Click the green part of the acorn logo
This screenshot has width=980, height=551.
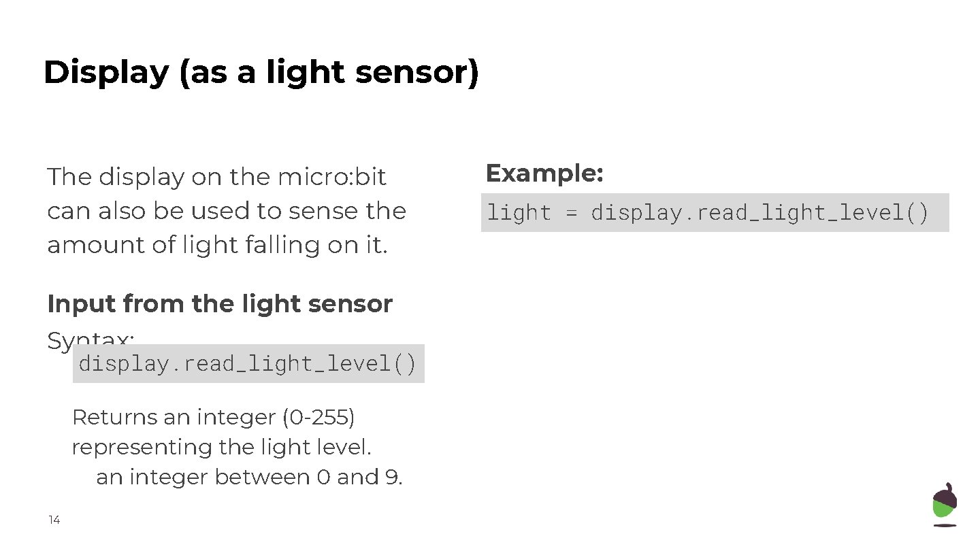click(x=945, y=509)
